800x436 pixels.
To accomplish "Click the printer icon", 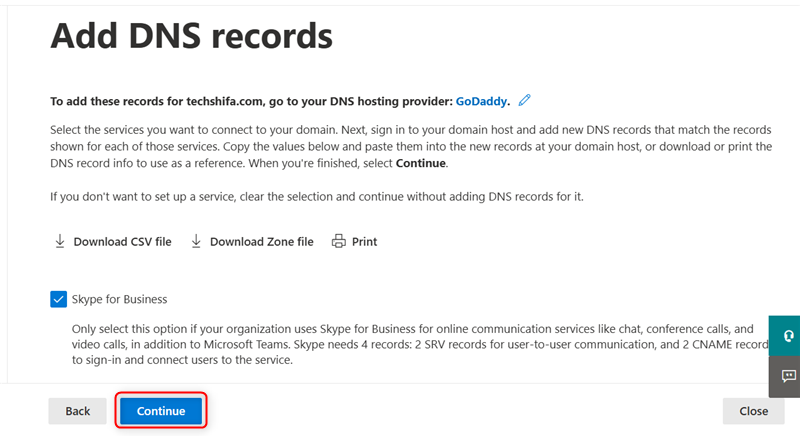I will pyautogui.click(x=339, y=241).
